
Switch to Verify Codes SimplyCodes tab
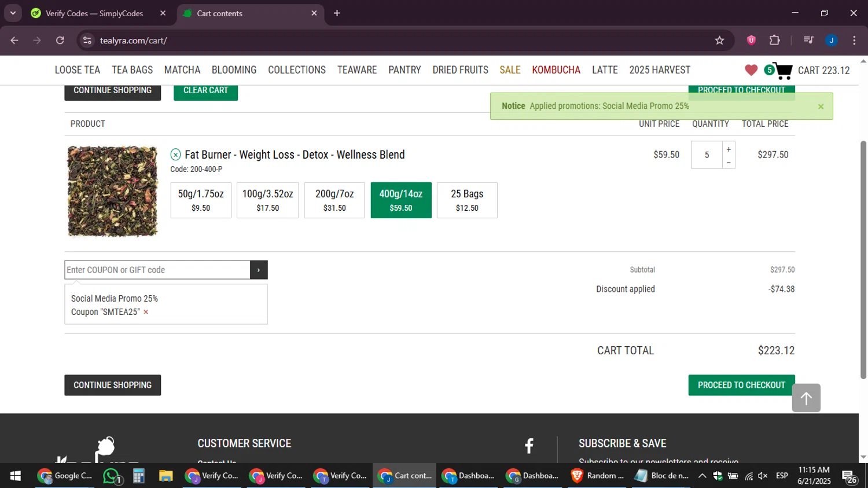pyautogui.click(x=95, y=13)
